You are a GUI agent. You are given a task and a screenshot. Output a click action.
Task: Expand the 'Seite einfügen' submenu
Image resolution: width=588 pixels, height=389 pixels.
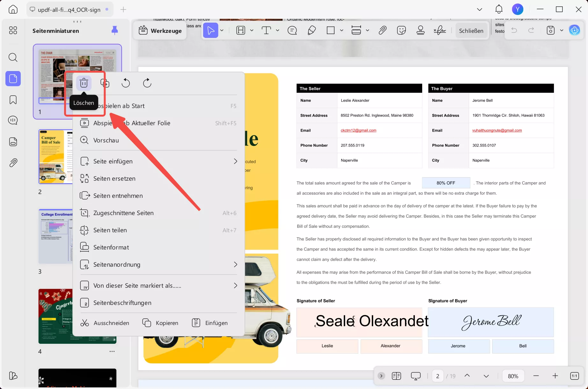pos(235,161)
